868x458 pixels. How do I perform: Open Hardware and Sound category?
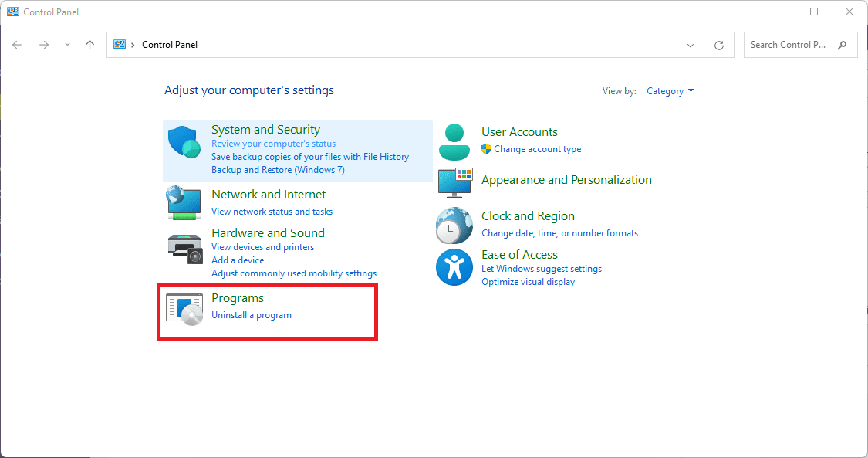268,232
